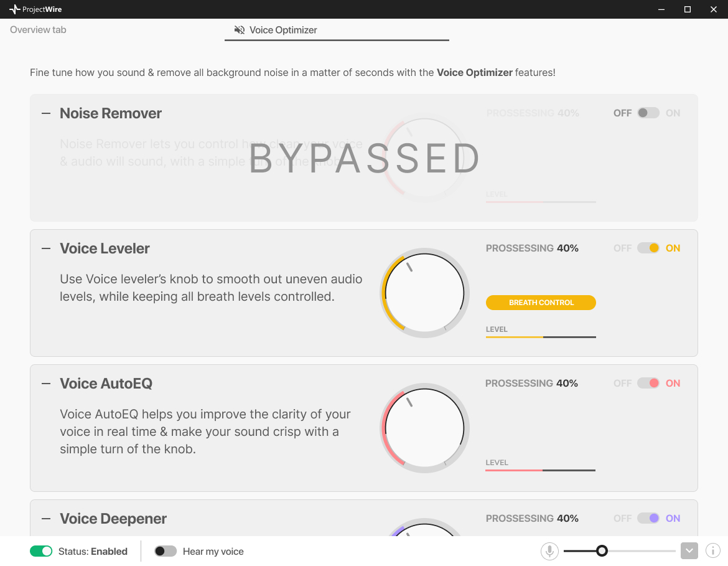
Task: Click the ProjectWire logo icon
Action: 14,9
